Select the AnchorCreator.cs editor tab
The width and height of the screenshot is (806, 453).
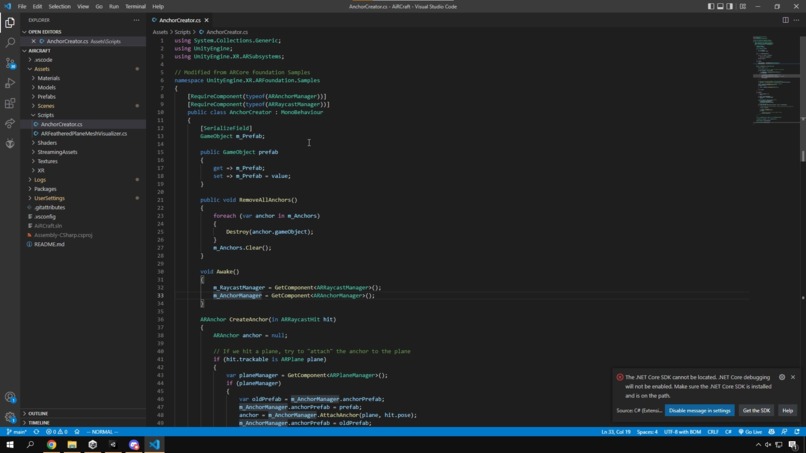click(x=179, y=20)
